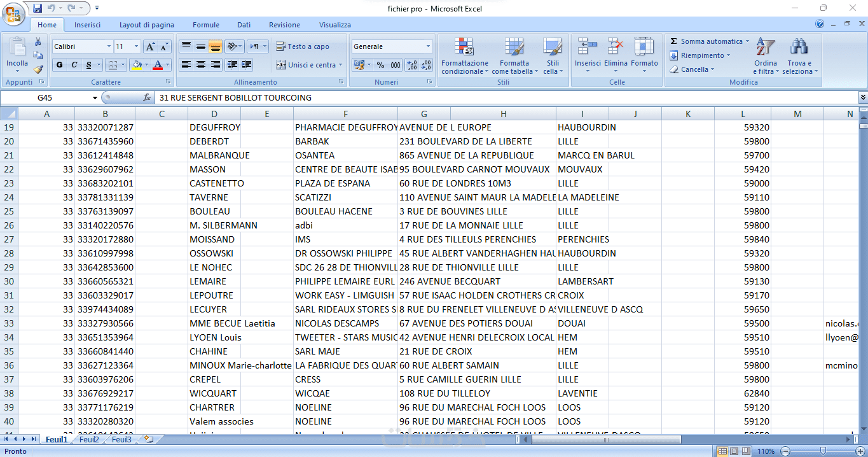Click the Formatta come tabella icon
The width and height of the screenshot is (868, 457).
point(514,48)
